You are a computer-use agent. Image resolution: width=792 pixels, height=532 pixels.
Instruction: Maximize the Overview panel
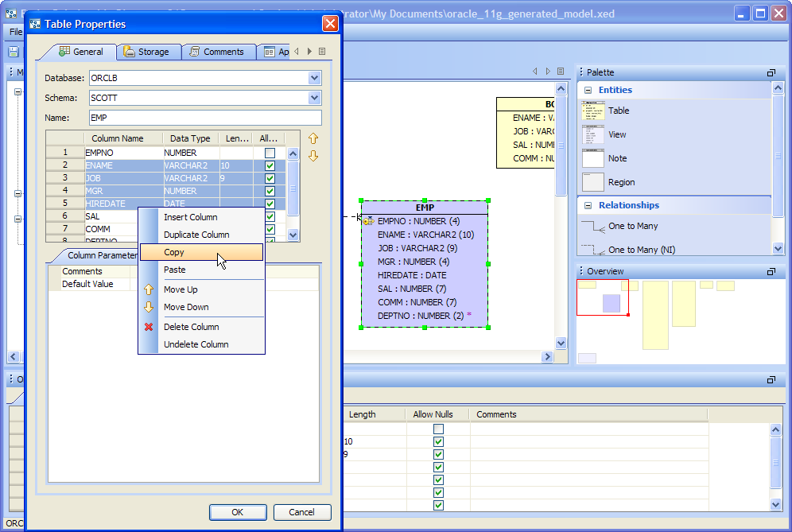pyautogui.click(x=771, y=272)
